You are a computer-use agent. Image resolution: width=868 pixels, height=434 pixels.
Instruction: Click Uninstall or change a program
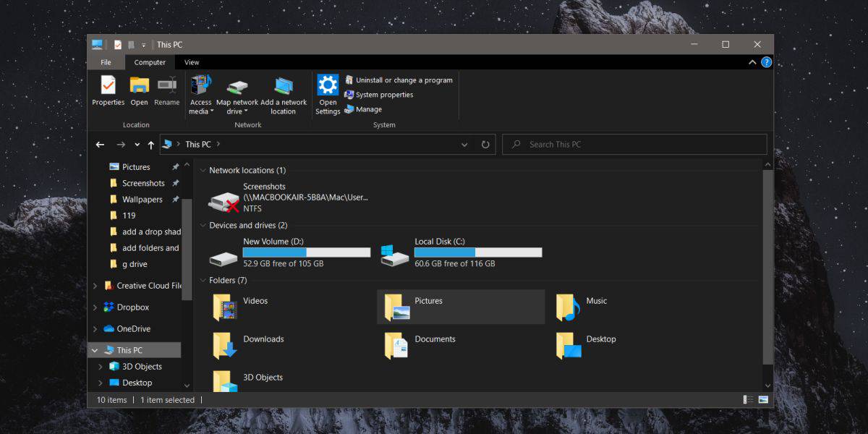pos(399,80)
